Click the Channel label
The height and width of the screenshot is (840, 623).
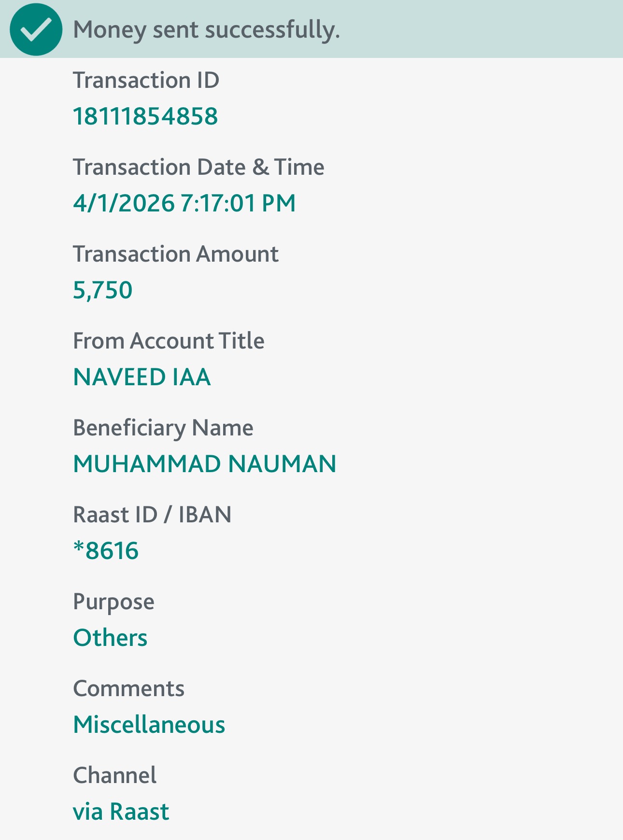114,775
